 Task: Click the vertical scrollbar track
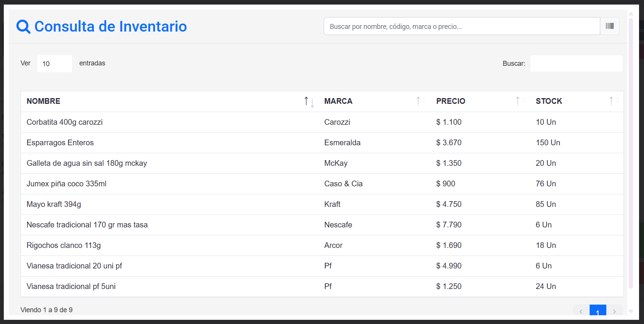coord(631,152)
